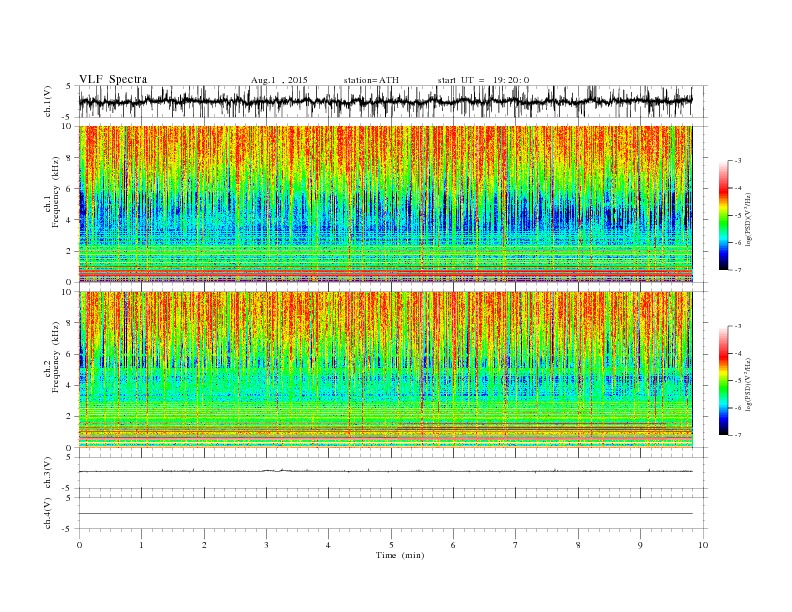Screen dimensions: 792x612
Task: Click the "6" tick on the Time axis
Action: [453, 545]
